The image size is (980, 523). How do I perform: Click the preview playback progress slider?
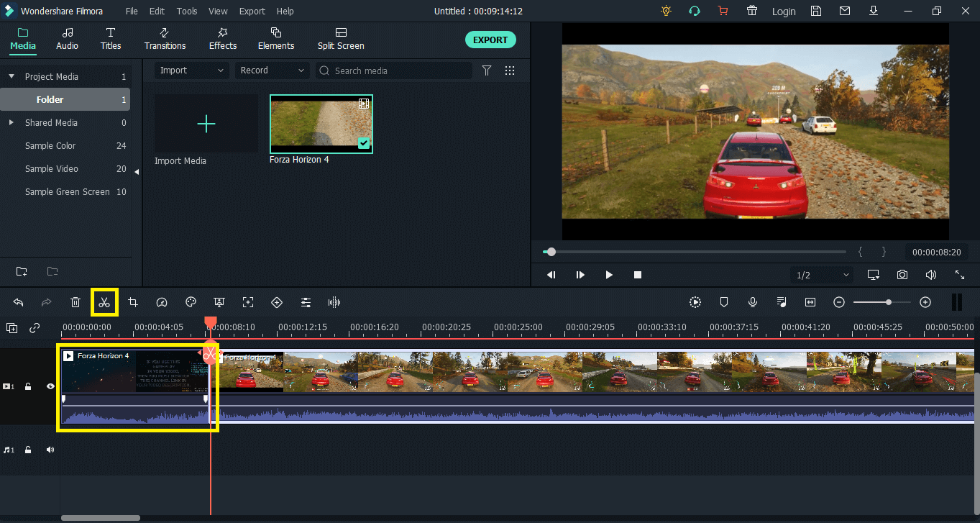[695, 252]
